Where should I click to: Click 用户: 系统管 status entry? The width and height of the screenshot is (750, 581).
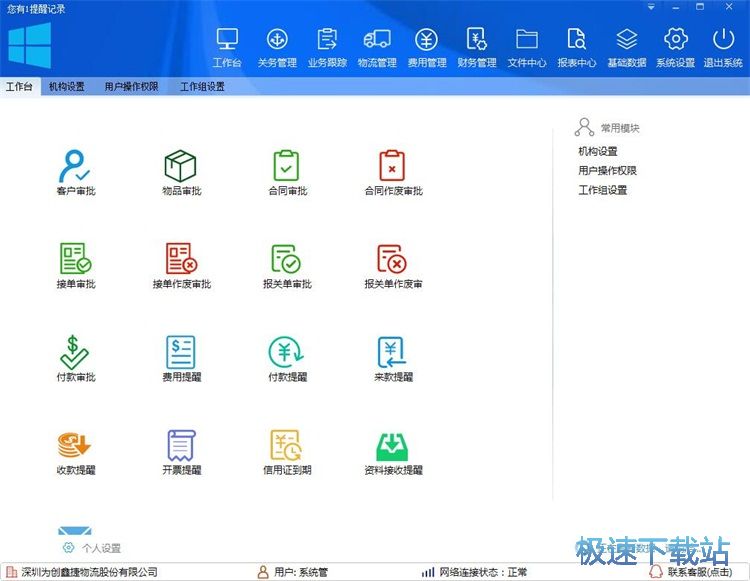pyautogui.click(x=301, y=572)
